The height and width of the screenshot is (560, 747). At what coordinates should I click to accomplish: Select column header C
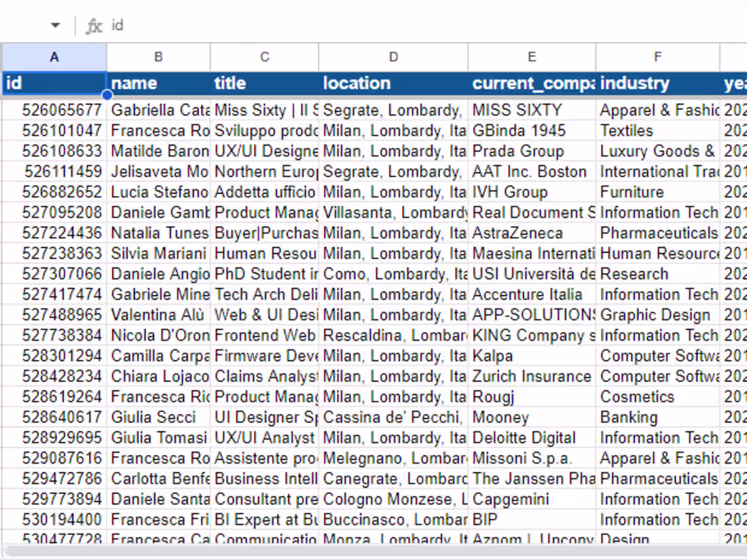tap(264, 57)
